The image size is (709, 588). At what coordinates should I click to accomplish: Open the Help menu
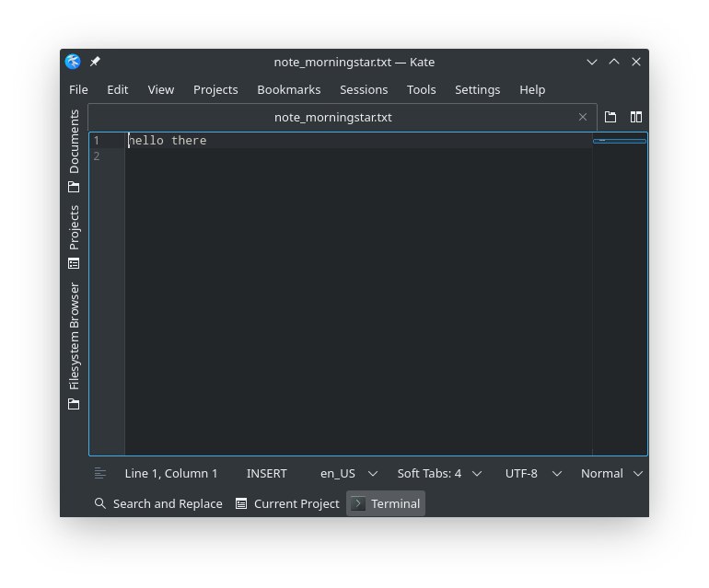pyautogui.click(x=532, y=89)
